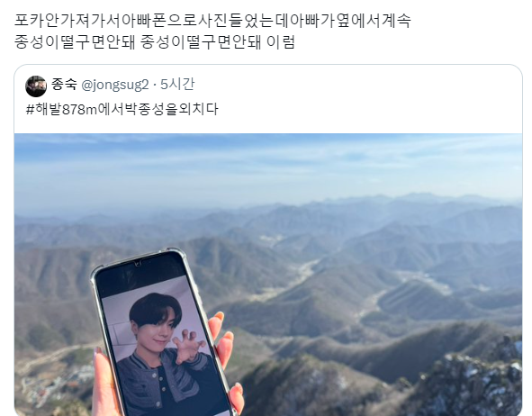
Task: Click the phone's front camera notch
Action: pyautogui.click(x=138, y=264)
